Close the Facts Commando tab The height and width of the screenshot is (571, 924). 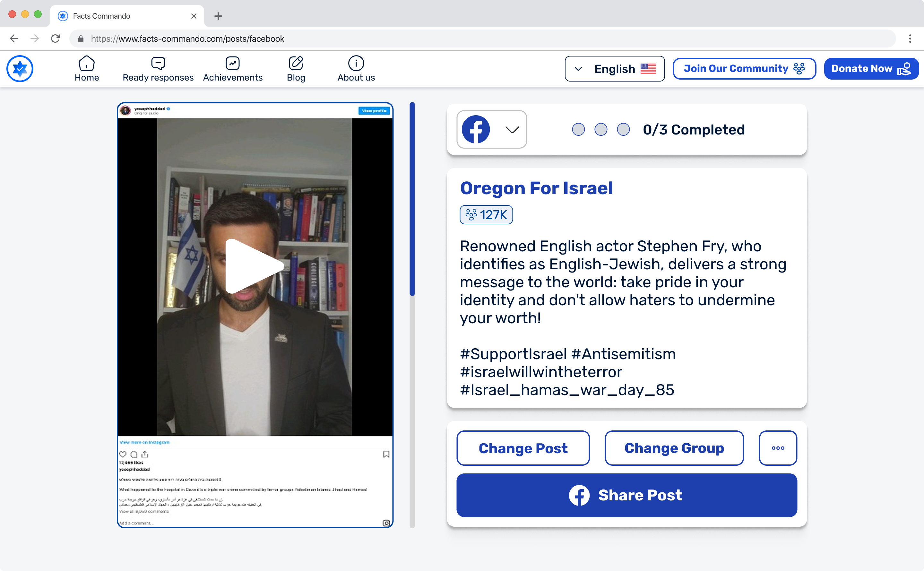click(194, 16)
